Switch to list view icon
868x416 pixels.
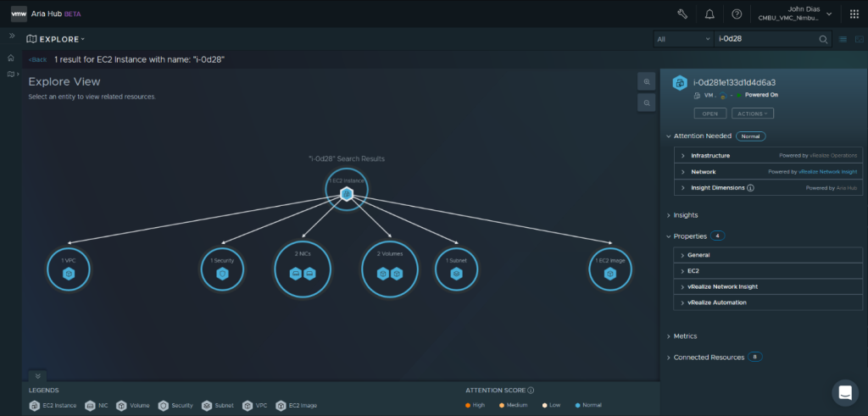click(x=843, y=39)
